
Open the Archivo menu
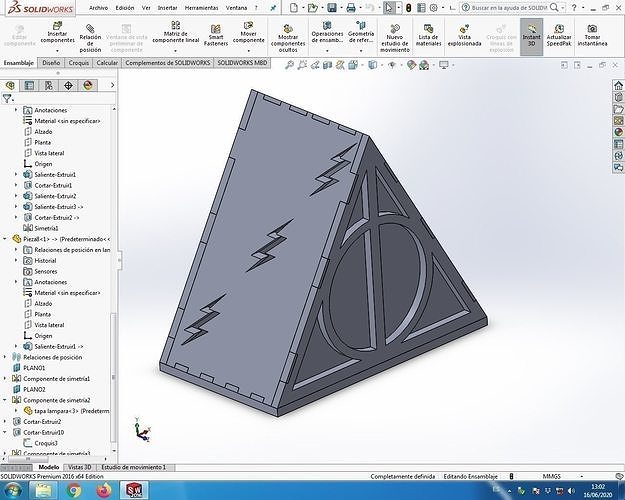(x=98, y=8)
